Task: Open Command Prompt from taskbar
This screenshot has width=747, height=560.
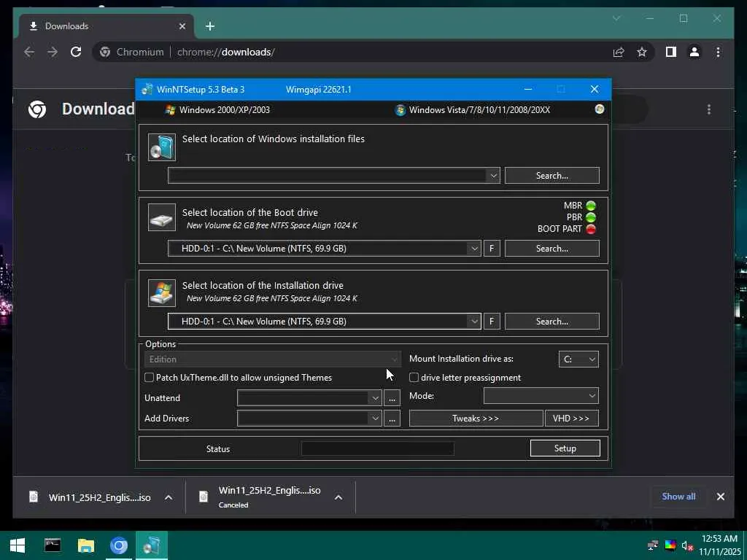Action: 53,545
